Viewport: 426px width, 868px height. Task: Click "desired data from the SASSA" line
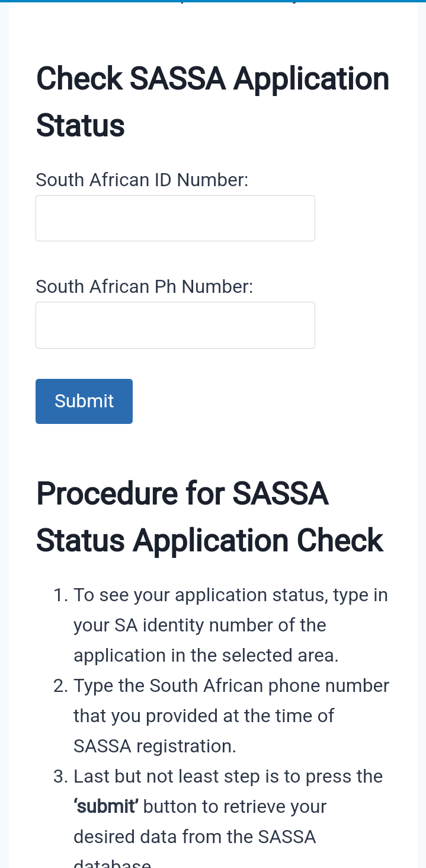coord(194,837)
